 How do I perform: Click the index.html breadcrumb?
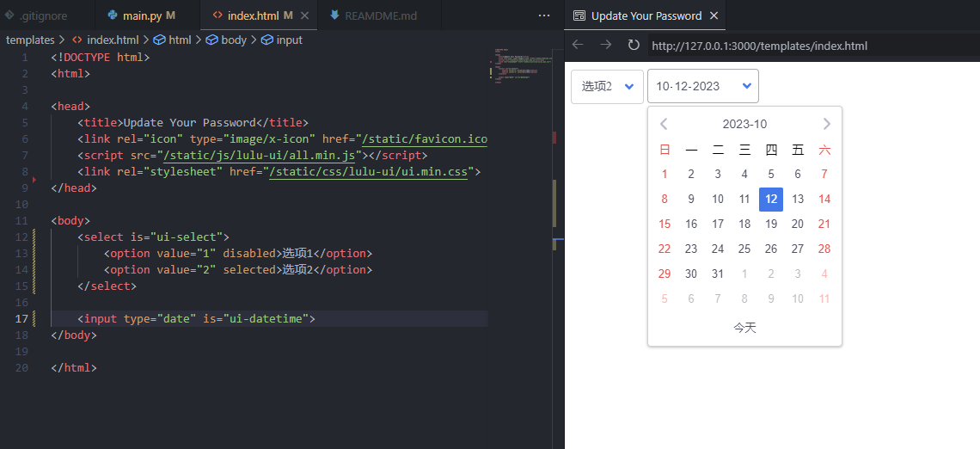tap(106, 40)
